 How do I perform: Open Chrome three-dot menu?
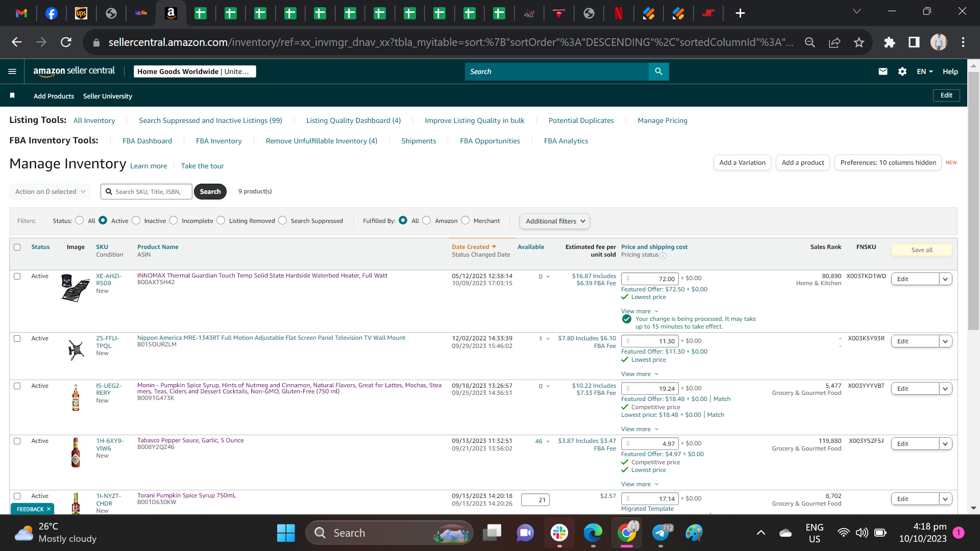(963, 42)
